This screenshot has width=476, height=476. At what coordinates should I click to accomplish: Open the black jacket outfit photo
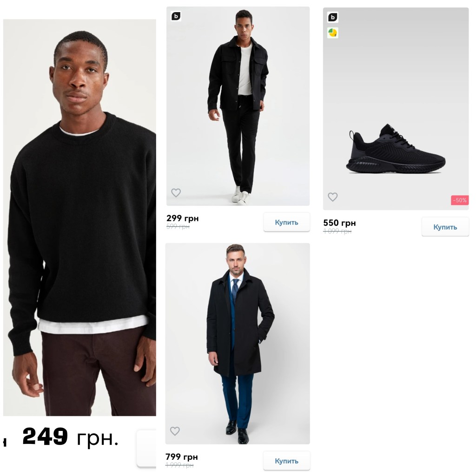pos(238,106)
